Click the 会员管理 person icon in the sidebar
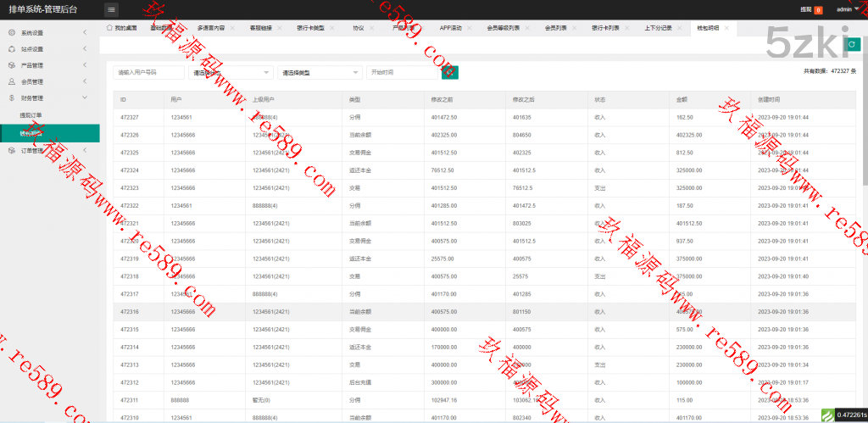 pyautogui.click(x=12, y=81)
